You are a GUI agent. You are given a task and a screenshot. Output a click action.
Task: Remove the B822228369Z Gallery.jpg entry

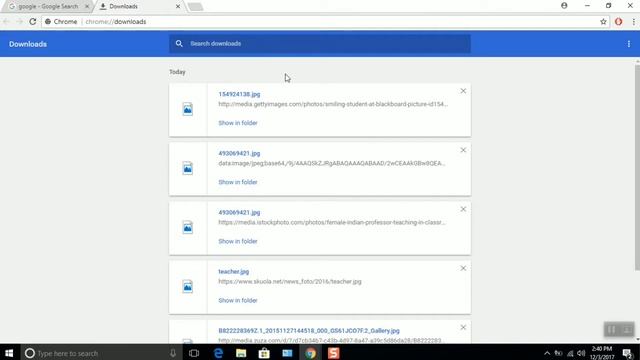pyautogui.click(x=463, y=327)
